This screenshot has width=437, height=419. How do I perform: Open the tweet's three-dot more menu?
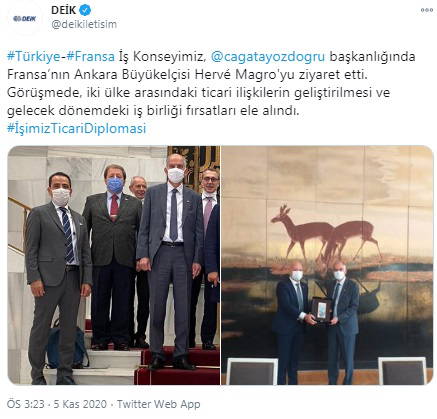point(426,10)
